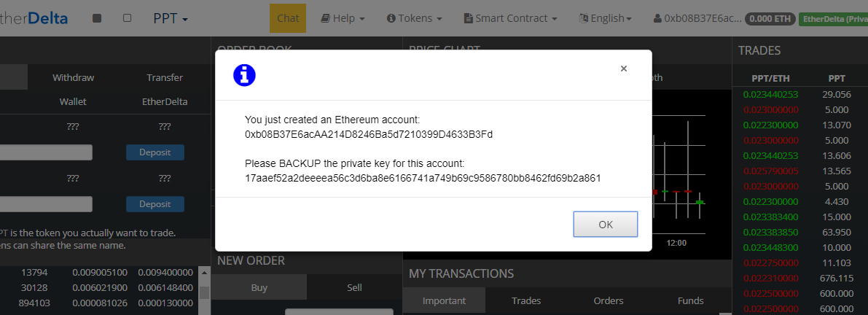
Task: Click the user account address icon
Action: (657, 19)
